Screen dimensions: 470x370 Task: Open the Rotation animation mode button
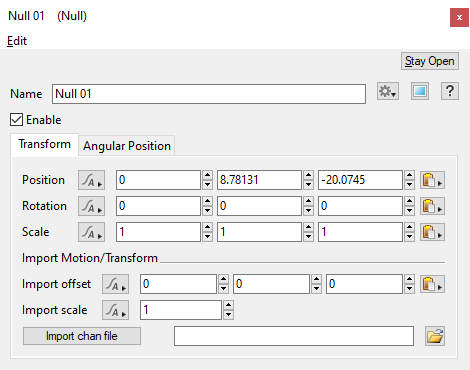(x=91, y=206)
